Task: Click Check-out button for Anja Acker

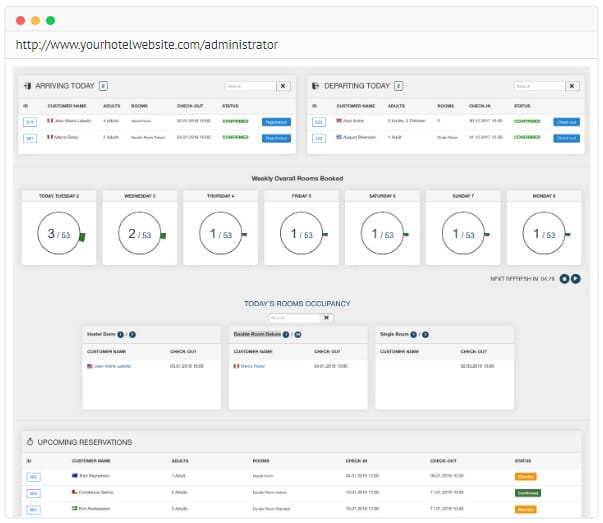Action: [566, 122]
